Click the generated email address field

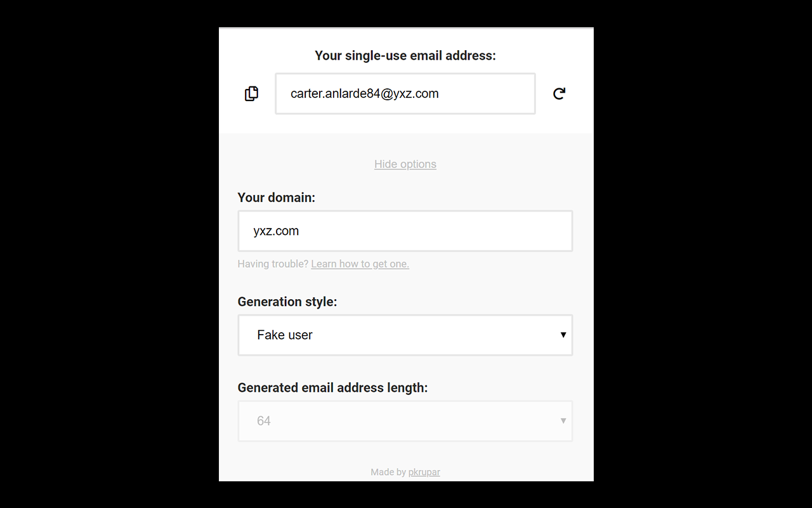click(x=405, y=93)
